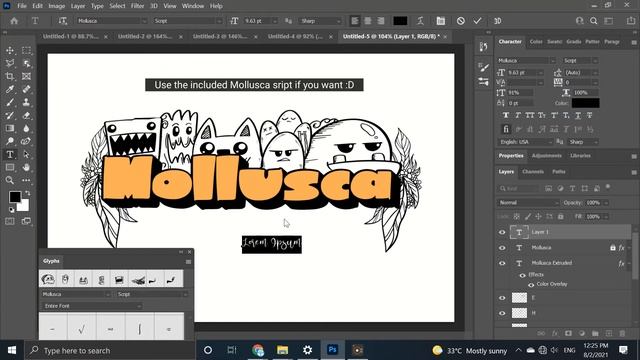Right align text in options bar

[381, 21]
